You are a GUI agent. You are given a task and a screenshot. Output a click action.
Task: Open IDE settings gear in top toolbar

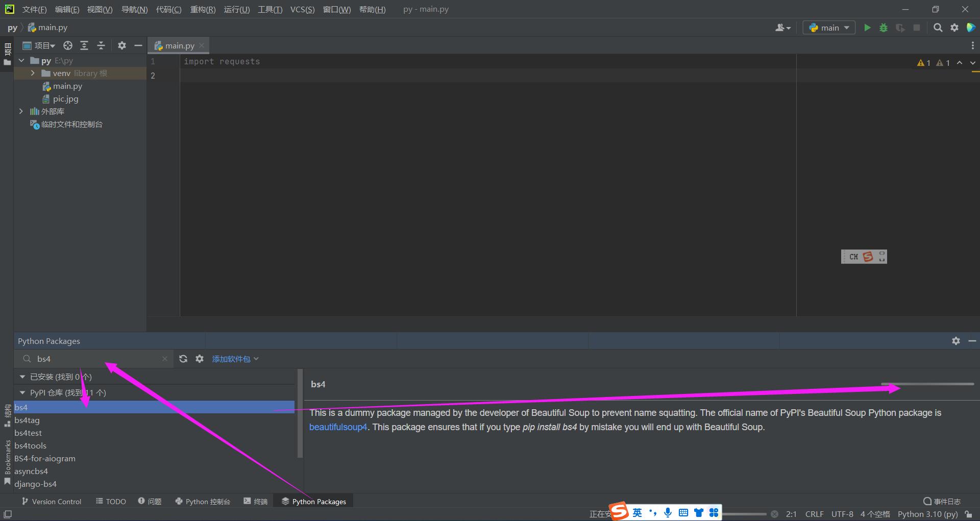coord(954,28)
